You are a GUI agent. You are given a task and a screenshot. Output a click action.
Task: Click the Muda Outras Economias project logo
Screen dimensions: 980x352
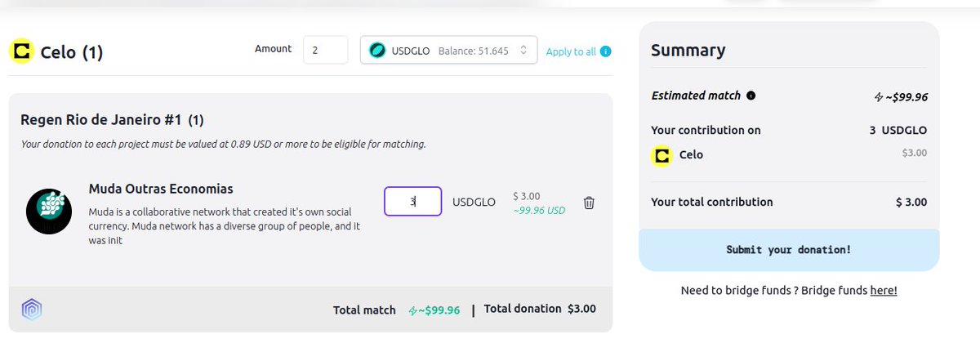(x=49, y=212)
